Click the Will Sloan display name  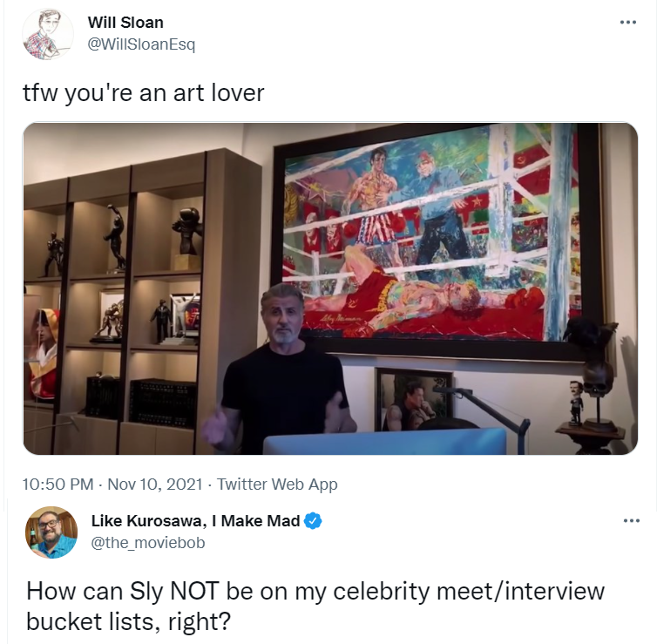coord(125,22)
